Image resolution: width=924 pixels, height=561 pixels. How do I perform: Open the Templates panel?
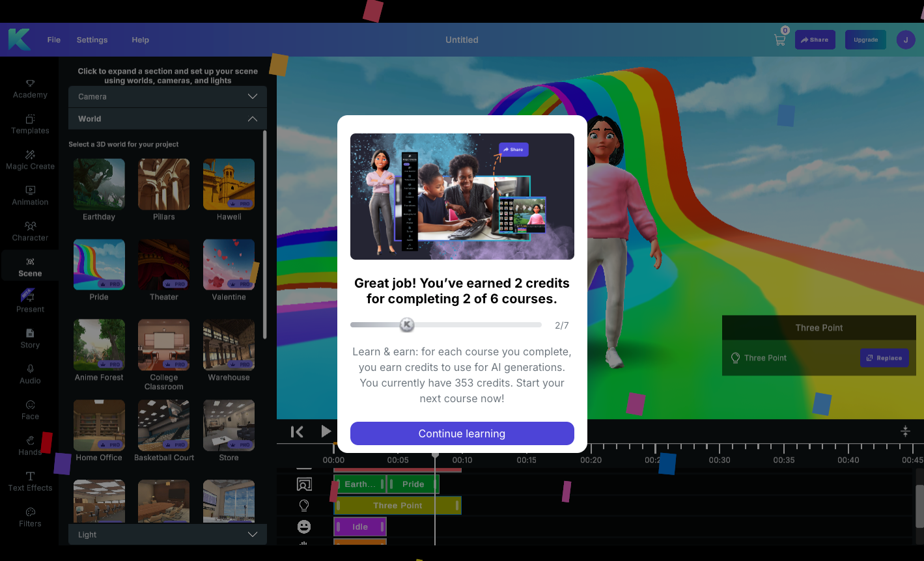click(30, 124)
